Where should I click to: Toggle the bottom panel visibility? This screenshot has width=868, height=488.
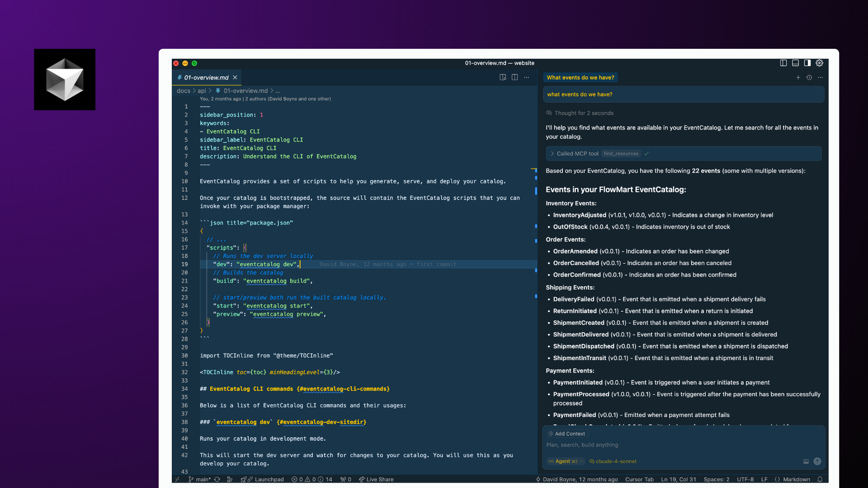click(x=795, y=63)
